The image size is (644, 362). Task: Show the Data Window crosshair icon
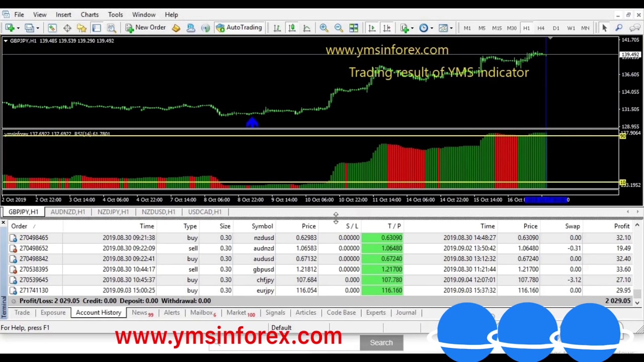pyautogui.click(x=67, y=28)
